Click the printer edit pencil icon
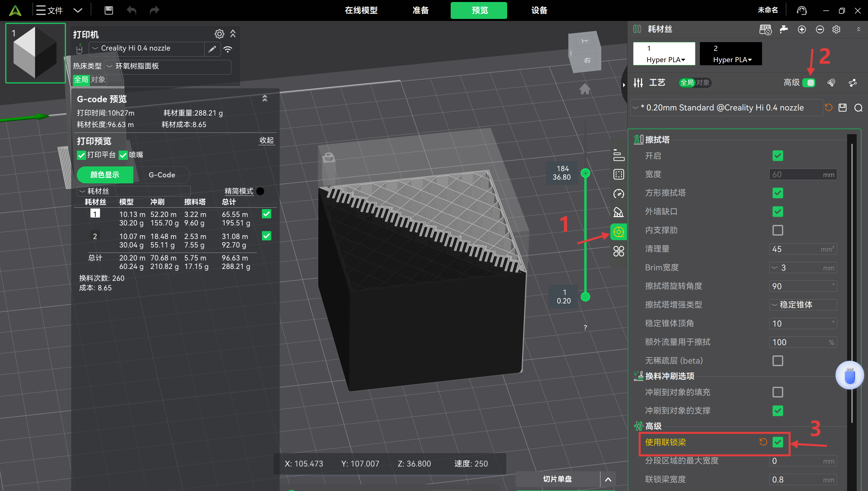Image resolution: width=868 pixels, height=491 pixels. (x=212, y=49)
